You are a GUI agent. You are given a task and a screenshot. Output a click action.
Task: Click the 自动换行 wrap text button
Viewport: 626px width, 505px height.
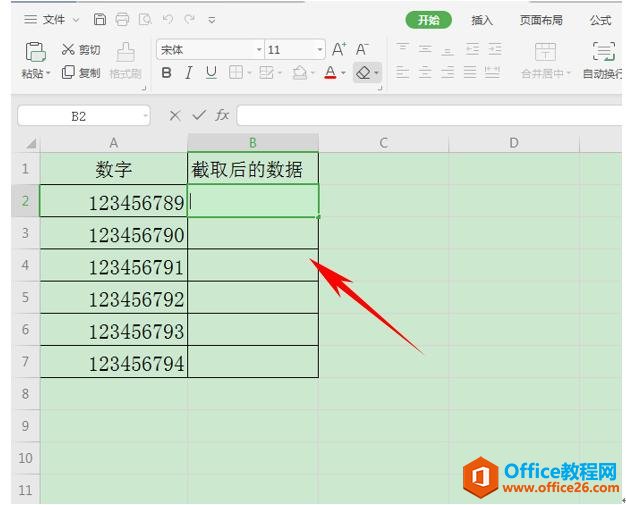click(602, 60)
